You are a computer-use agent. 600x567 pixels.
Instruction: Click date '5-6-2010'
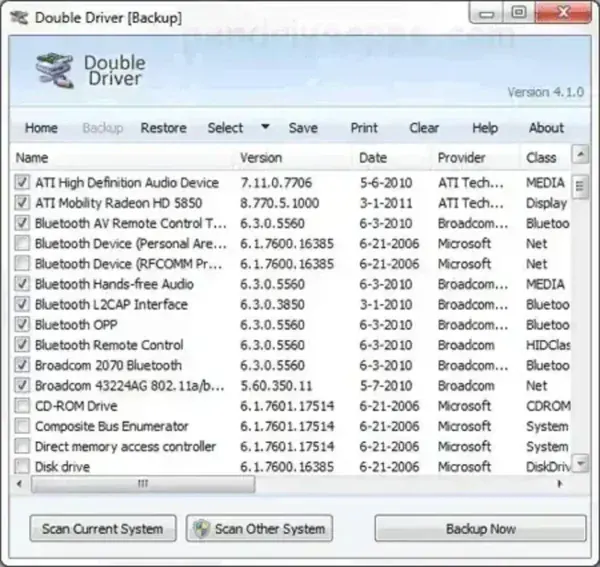click(x=386, y=182)
